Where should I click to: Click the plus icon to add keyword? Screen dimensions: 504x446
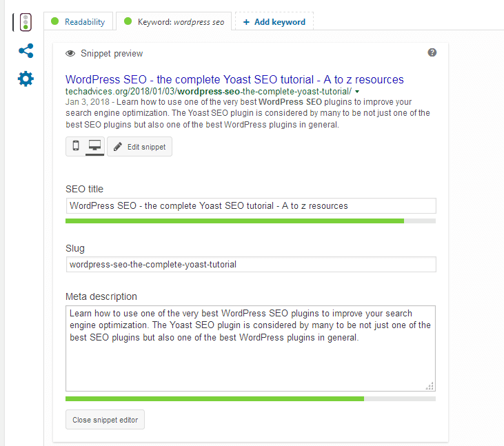246,21
